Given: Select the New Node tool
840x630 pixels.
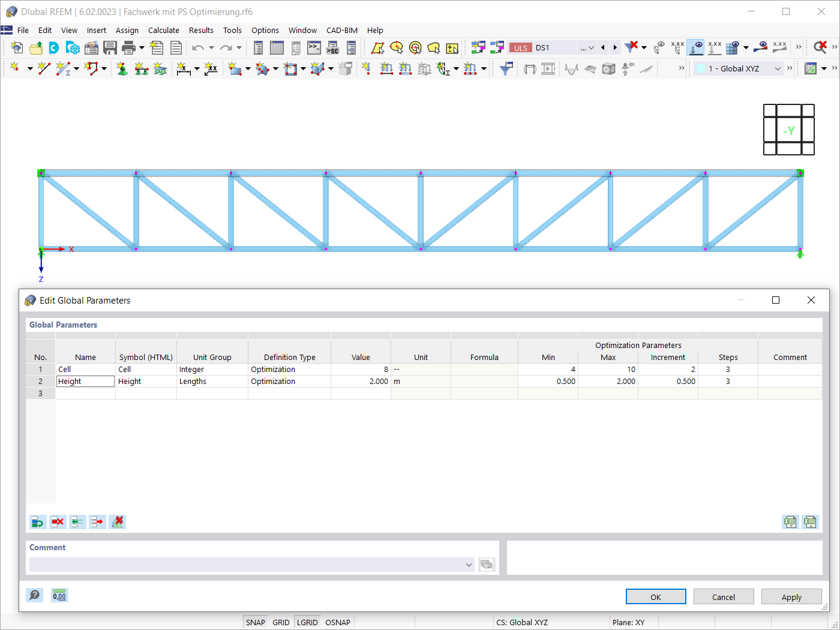Looking at the screenshot, I should [15, 68].
